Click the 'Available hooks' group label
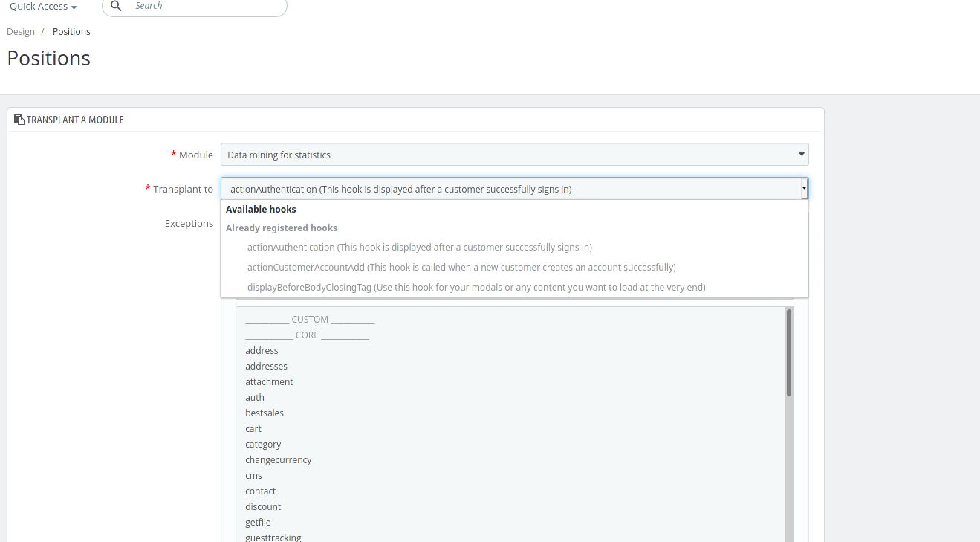The height and width of the screenshot is (542, 980). [261, 210]
